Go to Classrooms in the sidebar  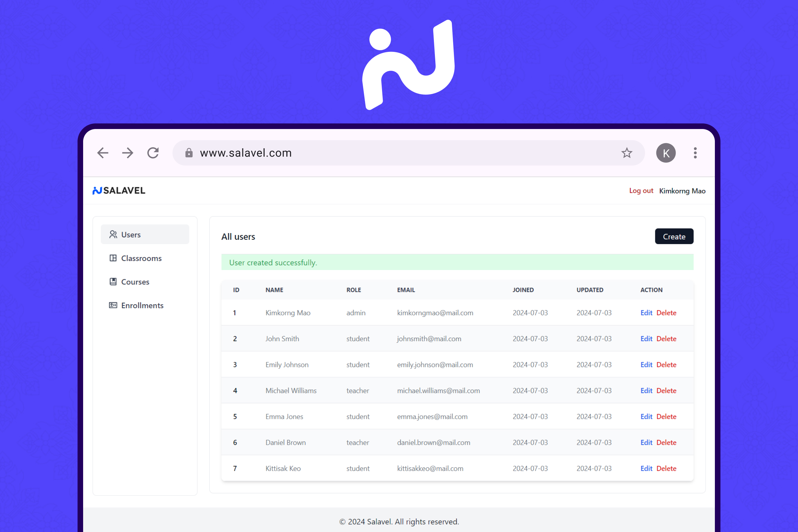click(141, 258)
